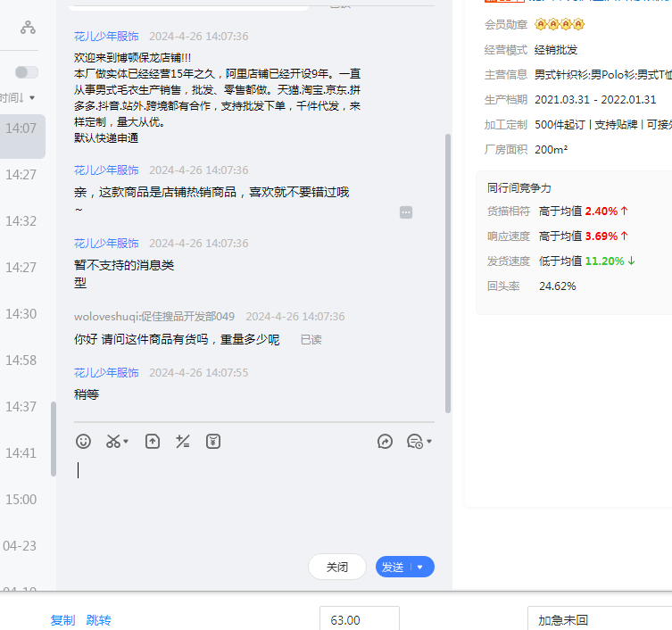Click the organization tree icon in sidebar
This screenshot has width=672, height=630.
point(29,28)
